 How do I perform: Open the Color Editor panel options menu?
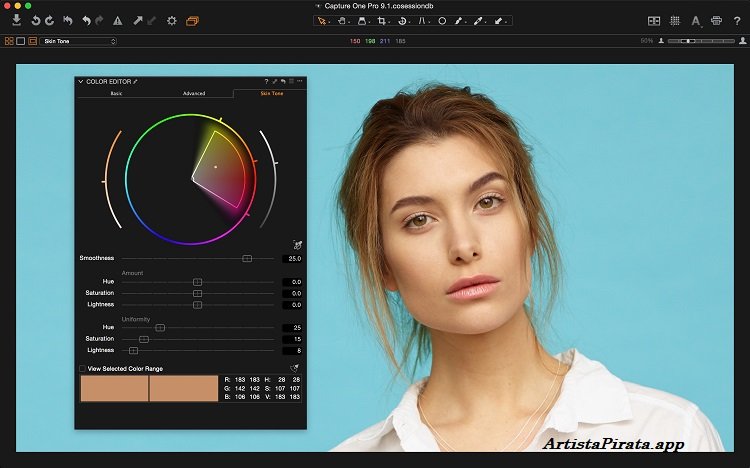click(x=299, y=81)
